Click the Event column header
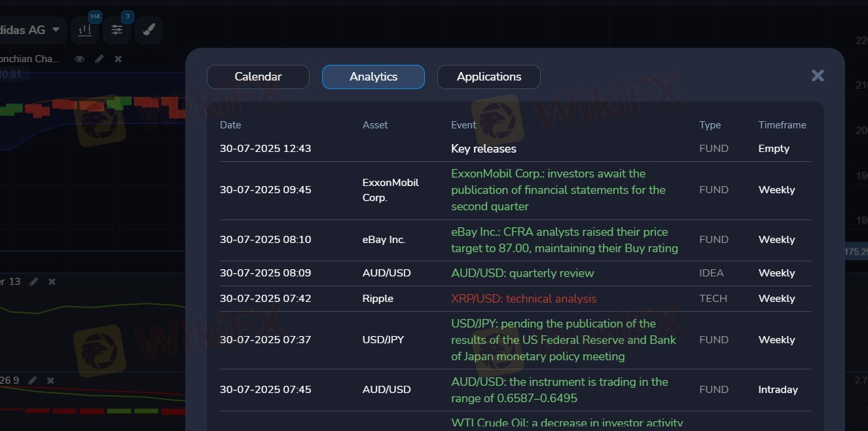 (x=463, y=125)
